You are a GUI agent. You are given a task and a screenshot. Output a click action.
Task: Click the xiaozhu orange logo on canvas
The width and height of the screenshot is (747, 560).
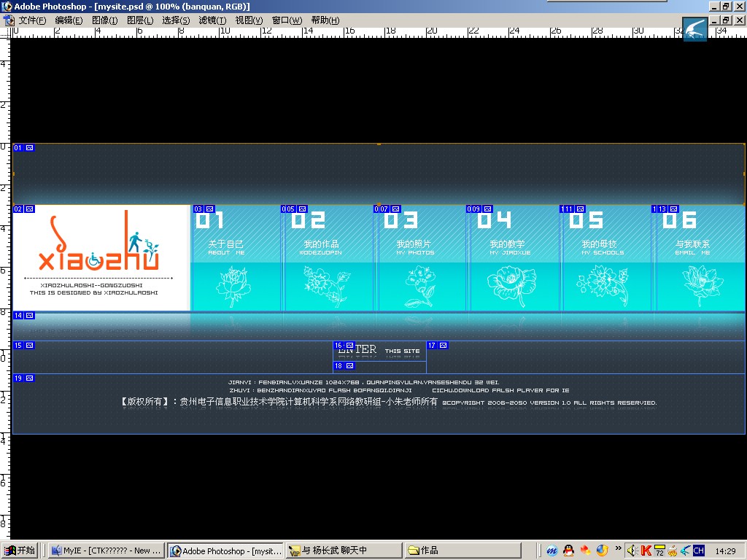point(99,242)
